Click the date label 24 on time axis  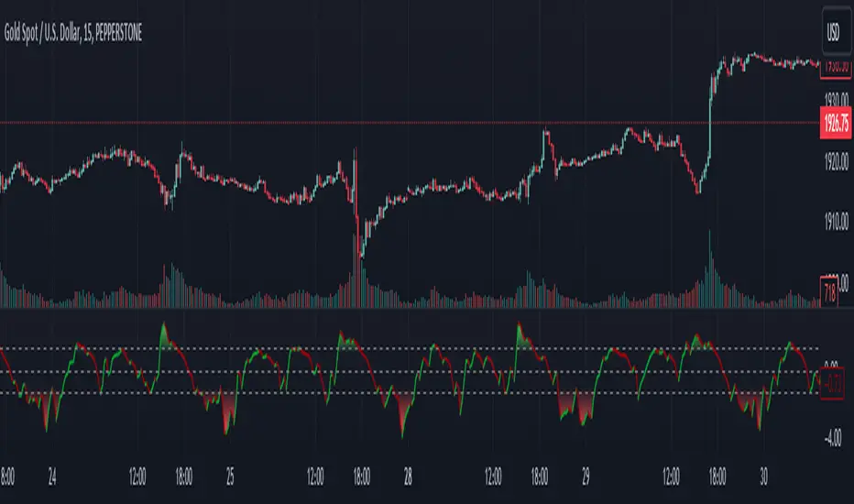pyautogui.click(x=52, y=477)
